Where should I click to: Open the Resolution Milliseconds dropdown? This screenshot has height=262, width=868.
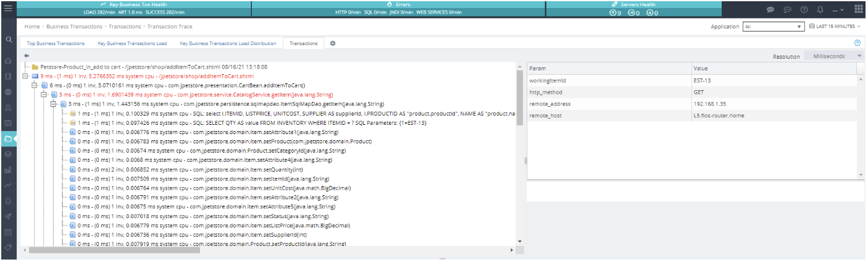coord(836,56)
